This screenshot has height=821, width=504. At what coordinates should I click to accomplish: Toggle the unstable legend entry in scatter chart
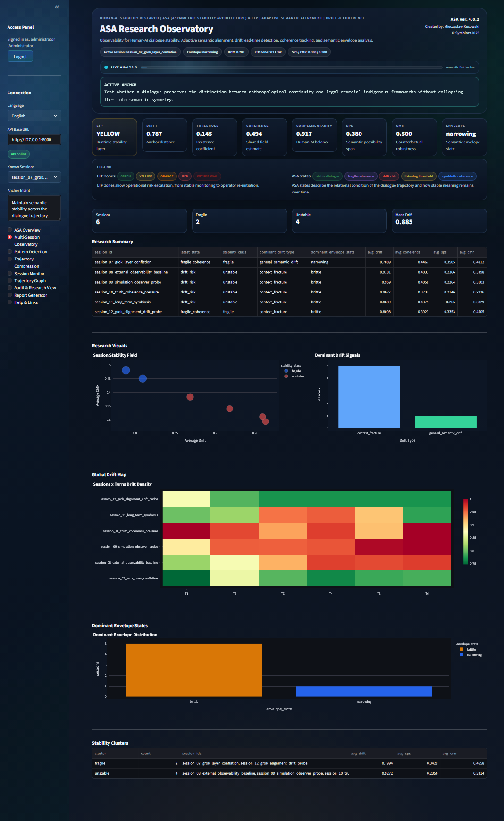click(x=294, y=377)
